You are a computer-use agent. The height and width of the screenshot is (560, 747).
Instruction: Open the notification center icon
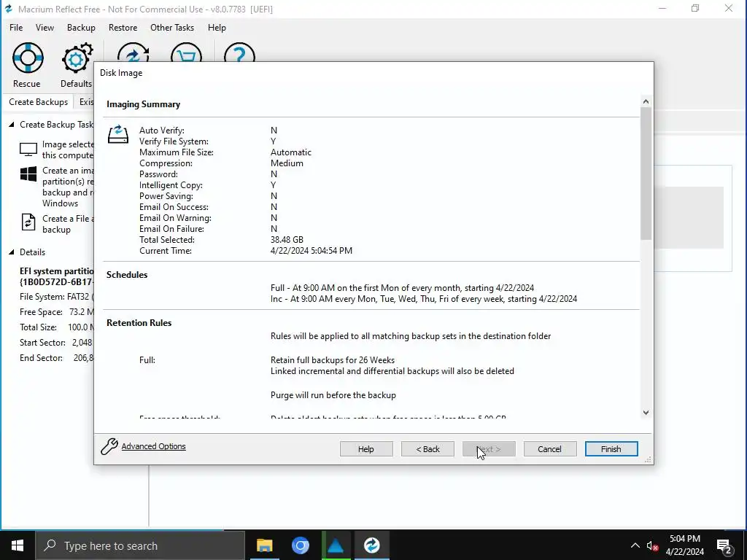[x=724, y=546]
